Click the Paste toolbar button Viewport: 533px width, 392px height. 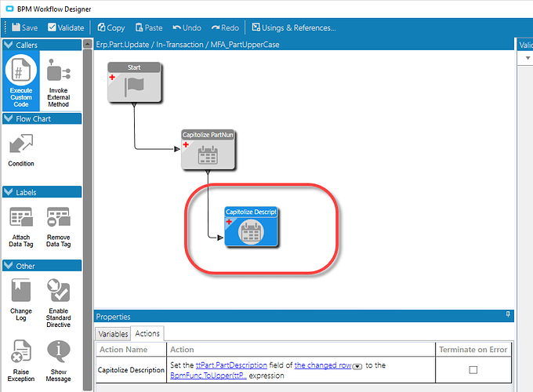(x=149, y=27)
